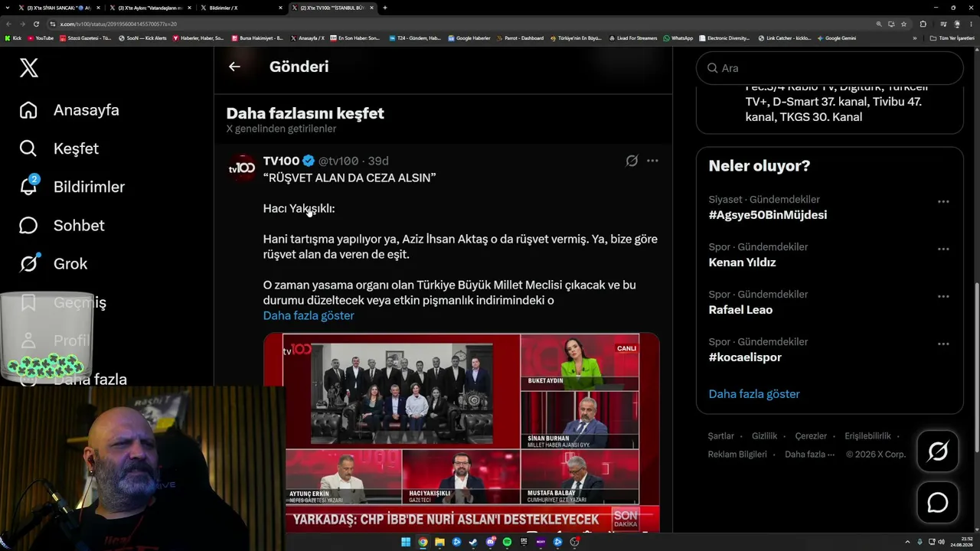
Task: Click the browser reload button
Action: tap(36, 24)
